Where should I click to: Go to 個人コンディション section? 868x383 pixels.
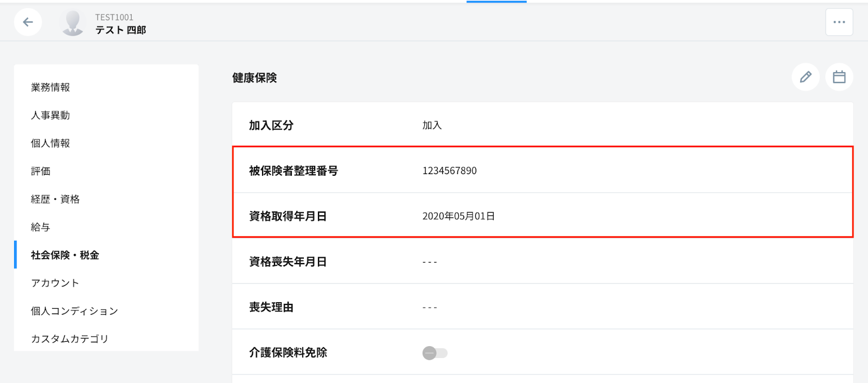(74, 311)
